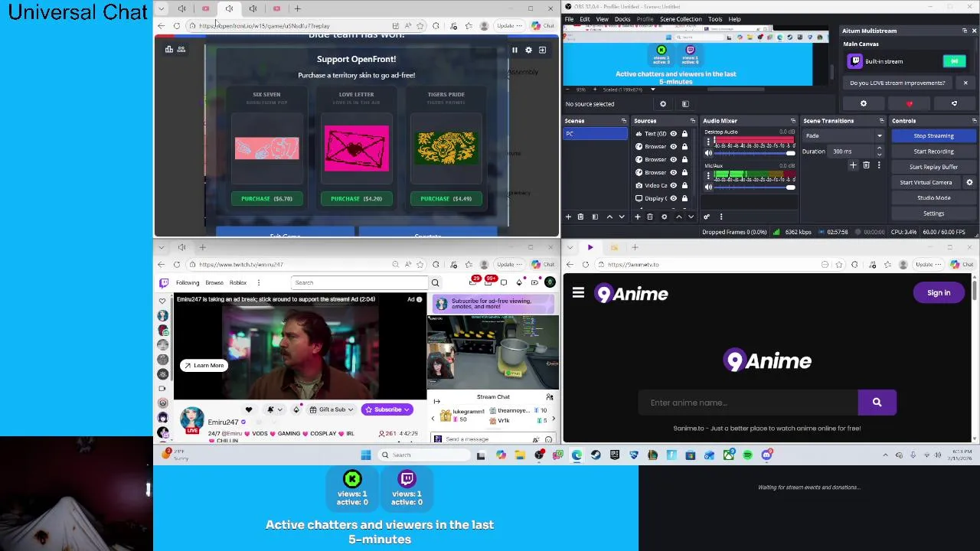Remove selected source with trash icon

649,217
